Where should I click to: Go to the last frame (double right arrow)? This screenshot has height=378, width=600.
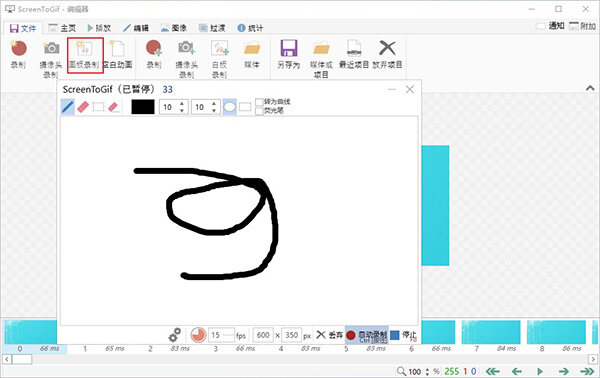pos(587,371)
